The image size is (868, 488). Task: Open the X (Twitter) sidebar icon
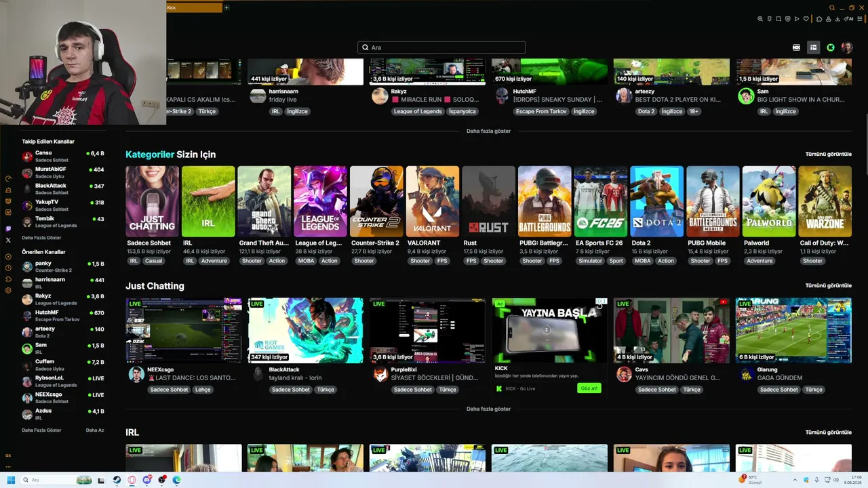click(8, 240)
